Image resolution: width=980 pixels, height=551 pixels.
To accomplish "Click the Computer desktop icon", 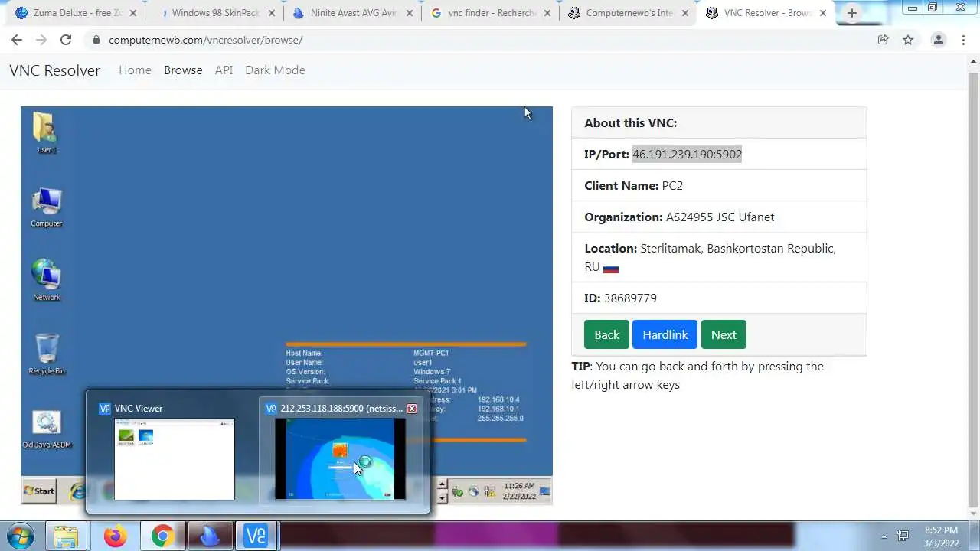I will point(46,207).
